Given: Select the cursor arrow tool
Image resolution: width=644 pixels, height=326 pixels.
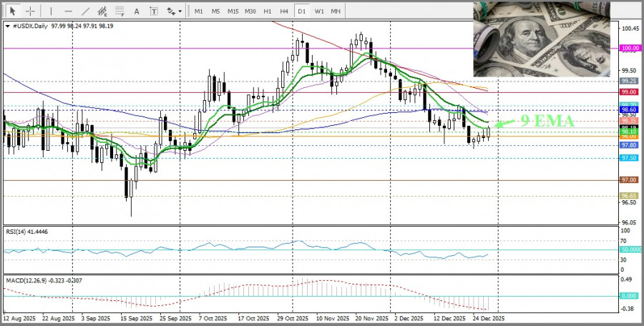Looking at the screenshot, I should (13, 11).
